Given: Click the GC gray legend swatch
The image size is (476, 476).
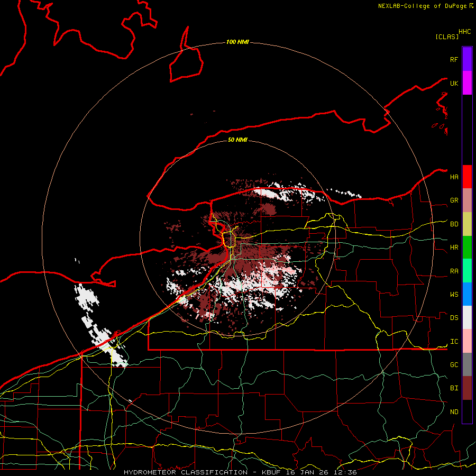Looking at the screenshot, I should point(467,364).
